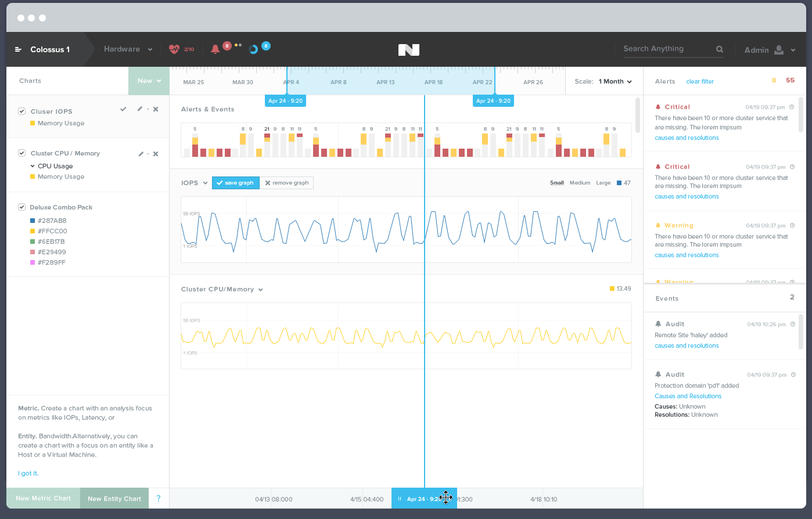Image resolution: width=812 pixels, height=519 pixels.
Task: Toggle the Cluster CPU / Memory checkbox
Action: [x=22, y=153]
